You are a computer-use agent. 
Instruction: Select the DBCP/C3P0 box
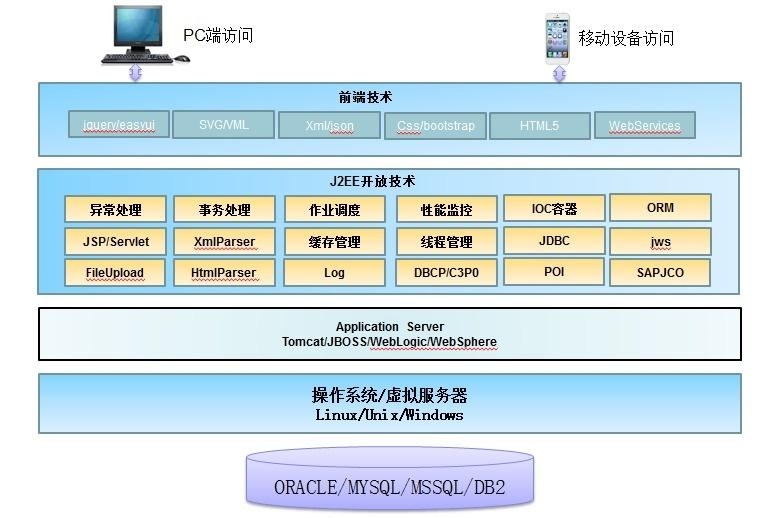[x=444, y=273]
